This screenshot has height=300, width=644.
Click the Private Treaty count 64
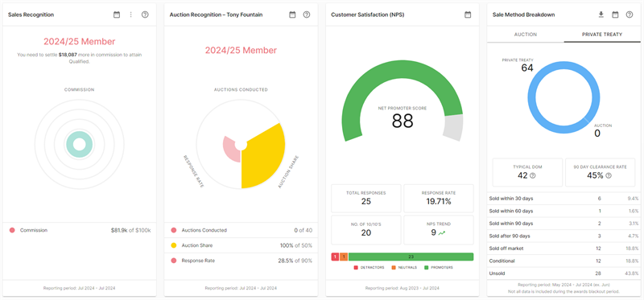point(527,68)
